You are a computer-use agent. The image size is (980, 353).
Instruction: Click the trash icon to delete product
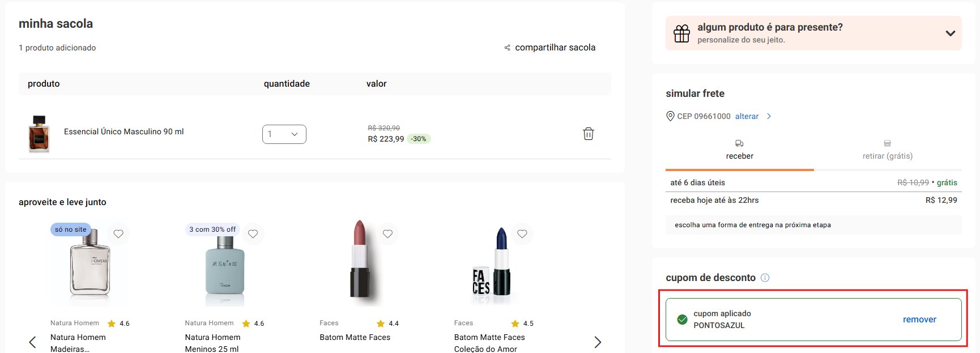[x=589, y=134]
